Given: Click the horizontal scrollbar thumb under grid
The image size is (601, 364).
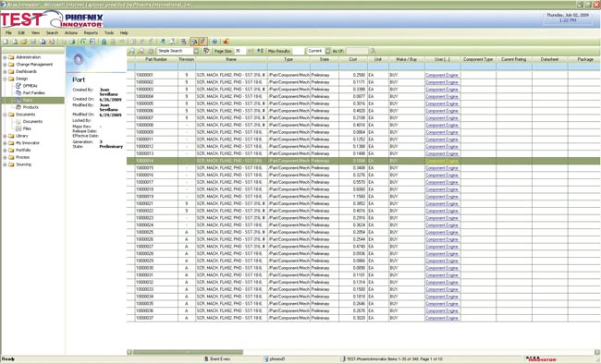Looking at the screenshot, I should point(188,352).
